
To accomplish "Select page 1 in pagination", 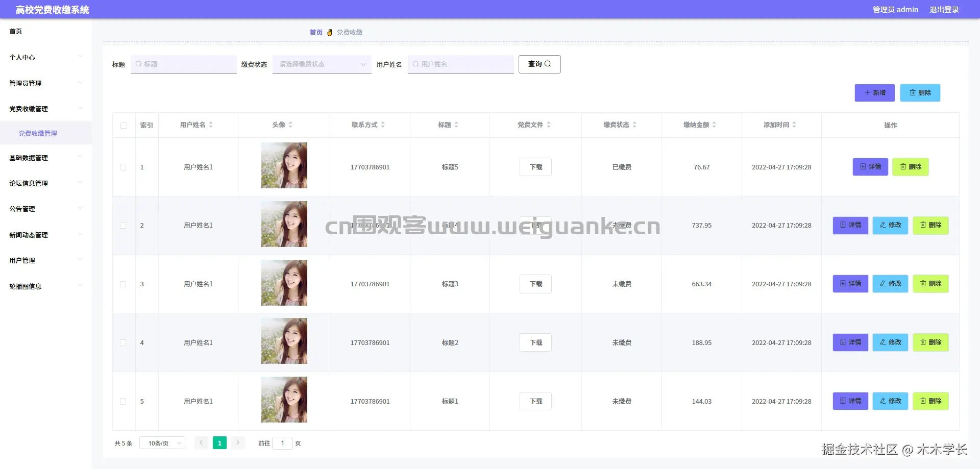I will coord(219,443).
